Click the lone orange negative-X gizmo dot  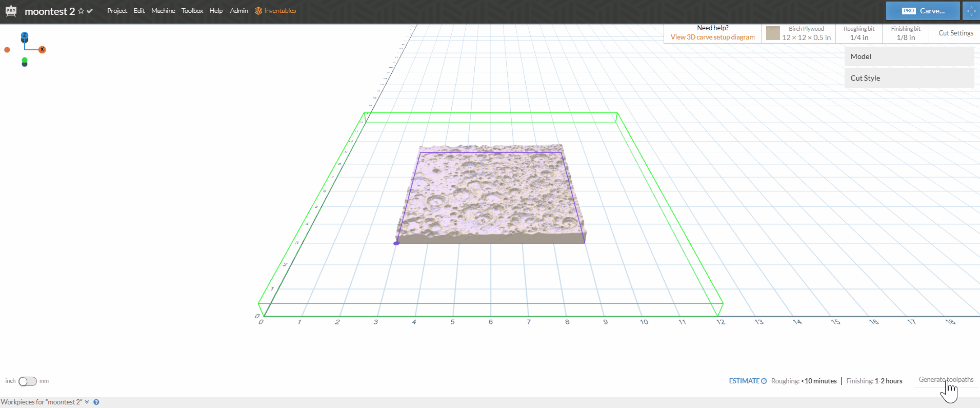click(x=7, y=50)
